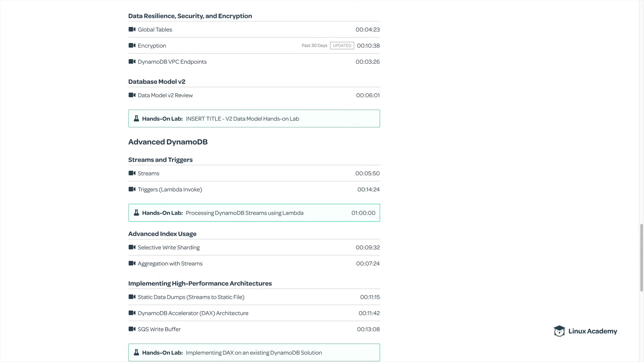The width and height of the screenshot is (644, 362).
Task: Open the Data Model v2 Review lesson
Action: coord(165,95)
